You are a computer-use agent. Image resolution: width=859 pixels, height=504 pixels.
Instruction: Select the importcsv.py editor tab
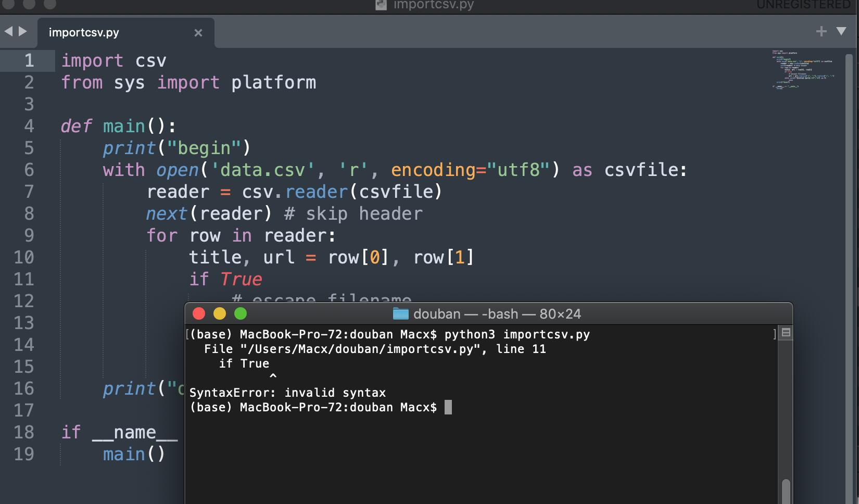84,32
